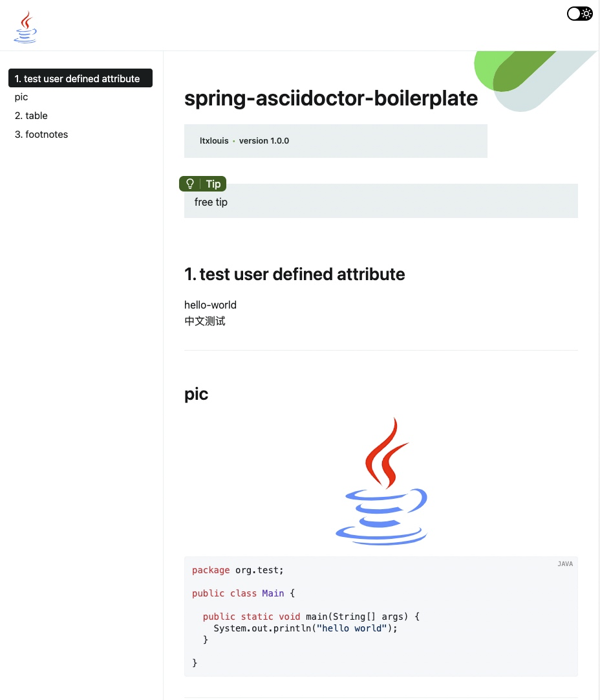Click the "version 1.0.0" label

click(x=264, y=140)
